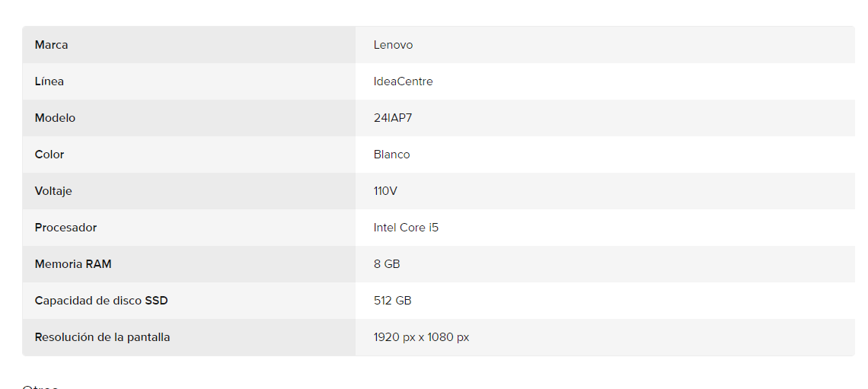This screenshot has width=868, height=389.
Task: Click the Memoria RAM label
Action: [x=73, y=264]
